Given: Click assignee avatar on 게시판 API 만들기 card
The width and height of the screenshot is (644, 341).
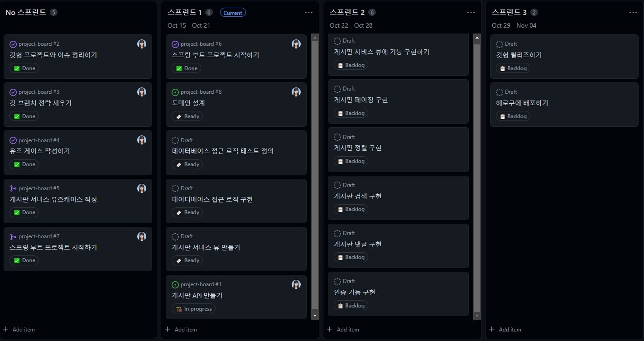Looking at the screenshot, I should pyautogui.click(x=296, y=284).
